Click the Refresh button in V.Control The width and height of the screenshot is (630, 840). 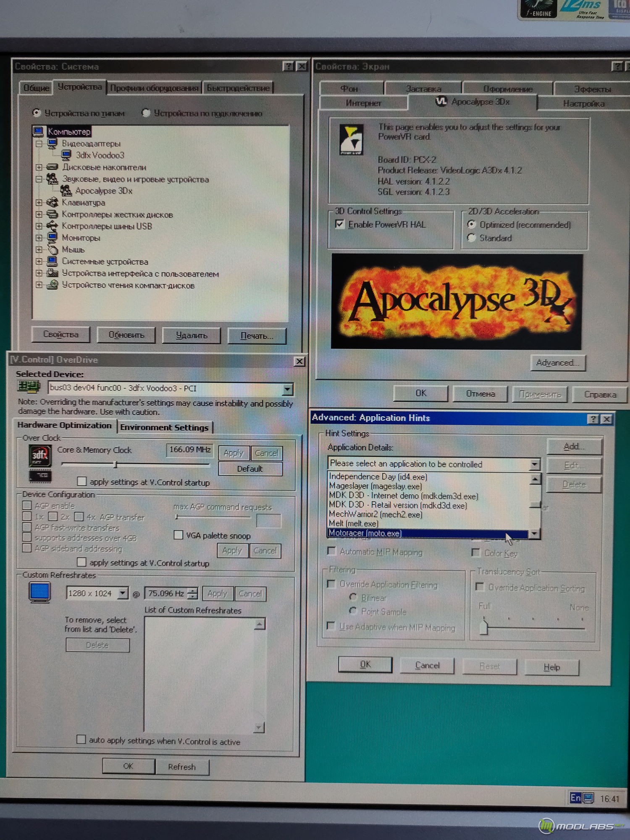[182, 766]
